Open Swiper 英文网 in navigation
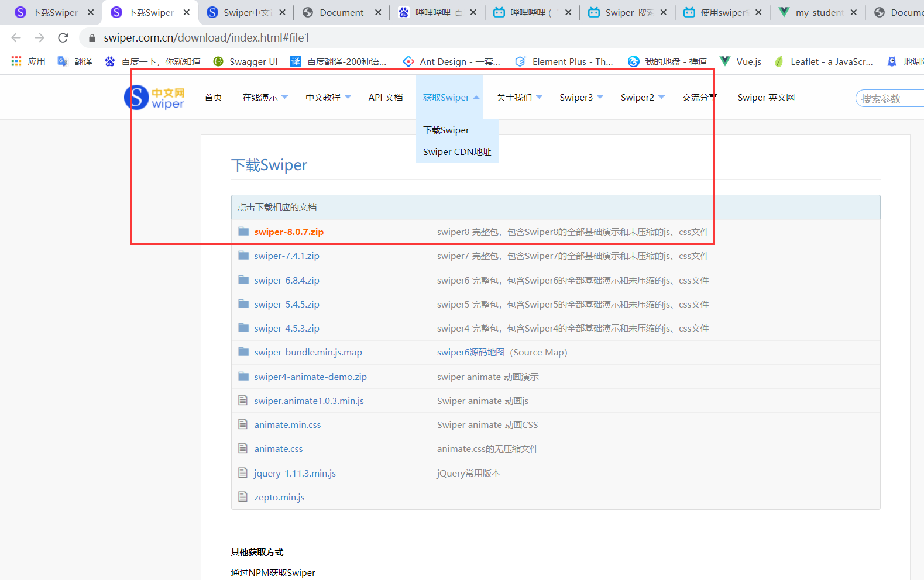924x580 pixels. pos(766,98)
